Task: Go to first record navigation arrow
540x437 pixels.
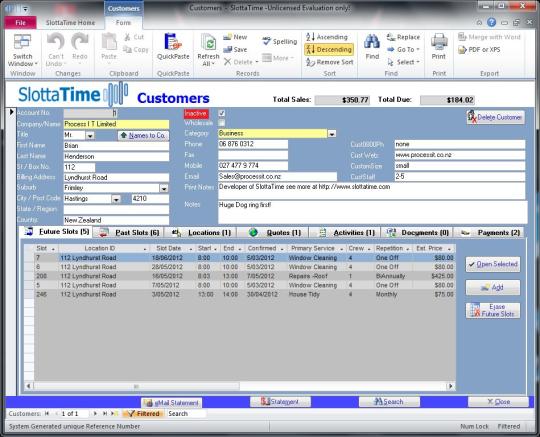Action: point(47,414)
